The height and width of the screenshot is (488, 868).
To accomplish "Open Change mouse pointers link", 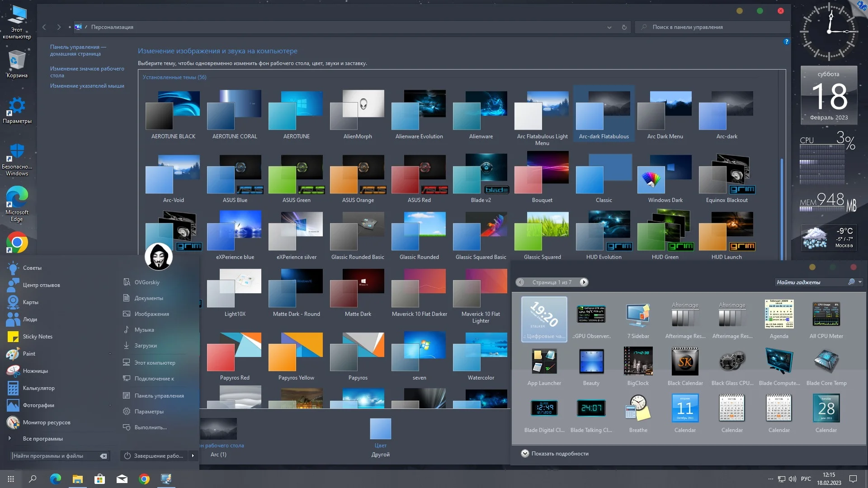I will 87,86.
